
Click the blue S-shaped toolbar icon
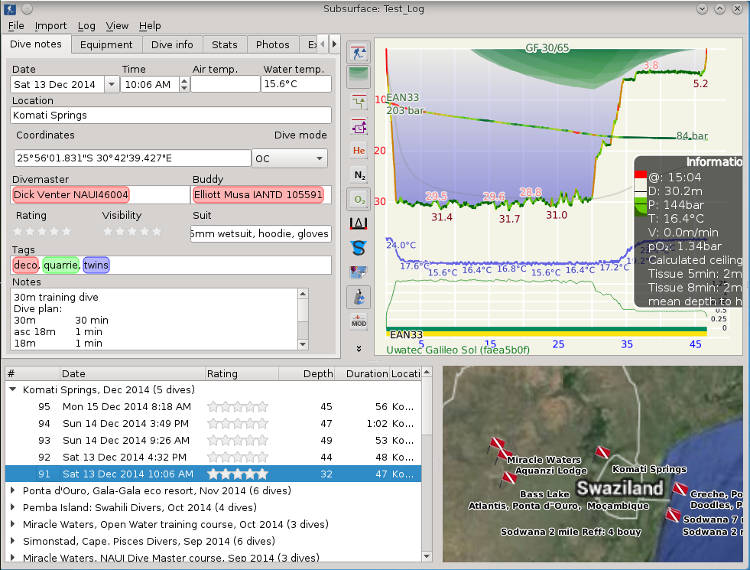(358, 248)
